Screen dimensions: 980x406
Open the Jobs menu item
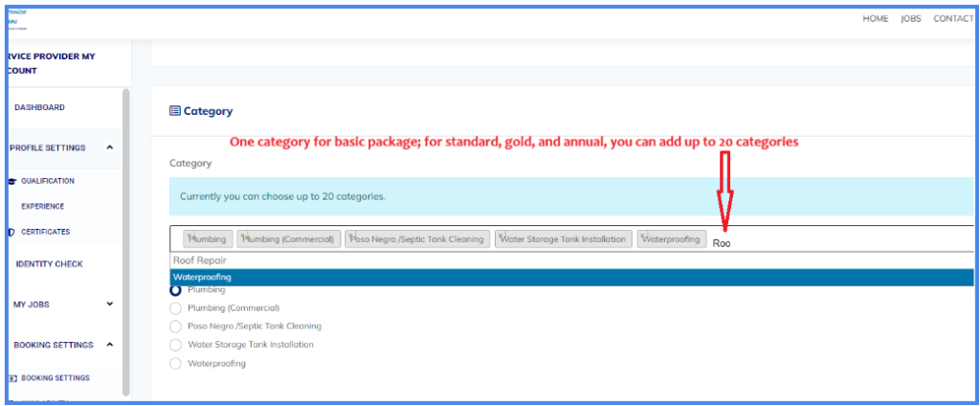tap(911, 19)
